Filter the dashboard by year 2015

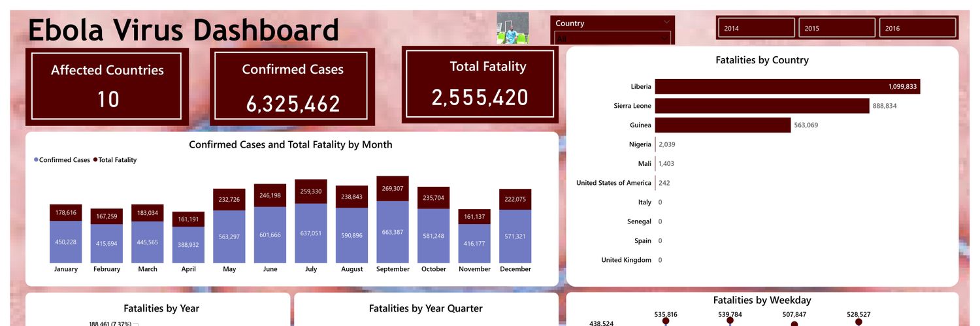pos(838,28)
